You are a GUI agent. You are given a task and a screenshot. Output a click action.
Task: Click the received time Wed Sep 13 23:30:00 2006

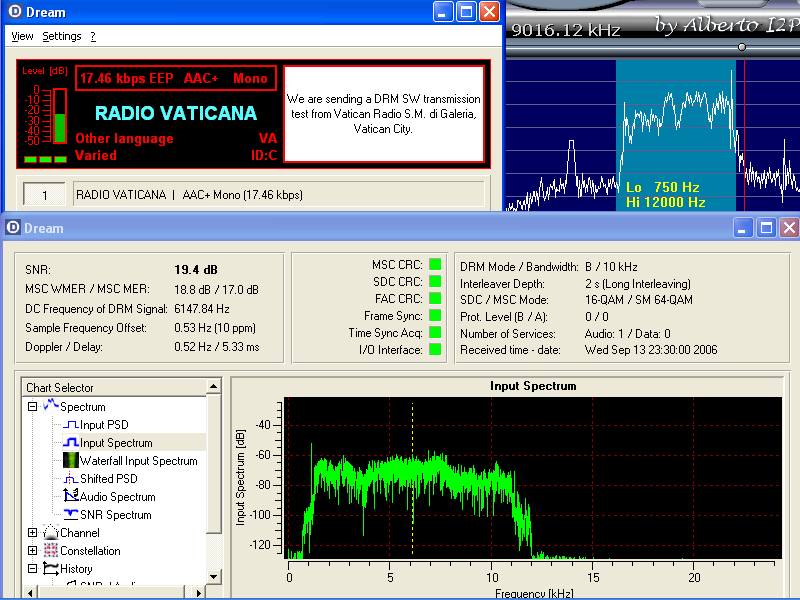(651, 349)
